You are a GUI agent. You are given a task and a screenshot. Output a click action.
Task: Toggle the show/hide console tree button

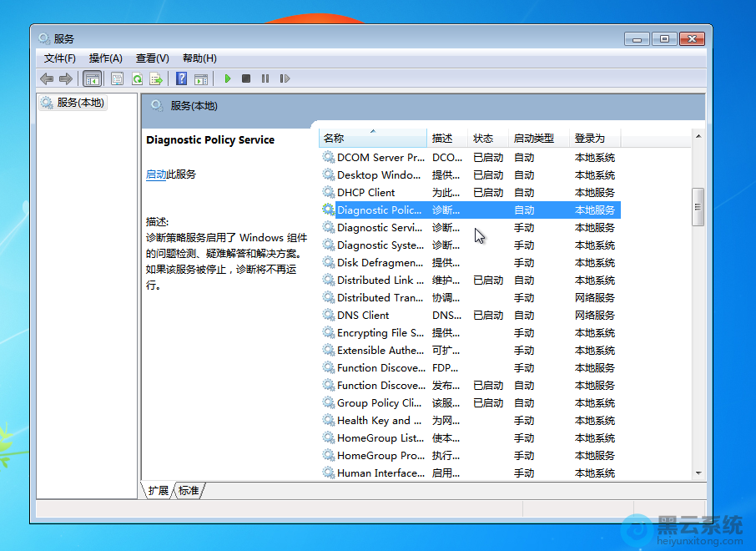point(93,78)
